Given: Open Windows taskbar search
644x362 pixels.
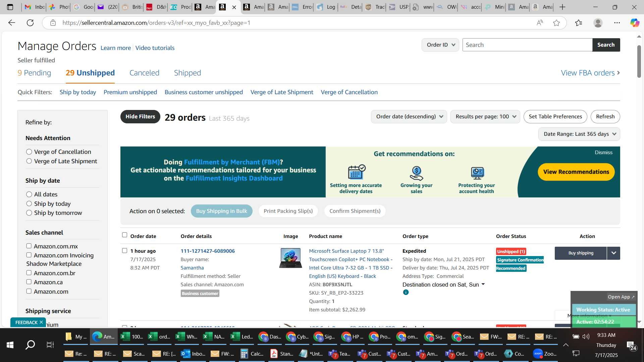Looking at the screenshot, I should (x=30, y=345).
